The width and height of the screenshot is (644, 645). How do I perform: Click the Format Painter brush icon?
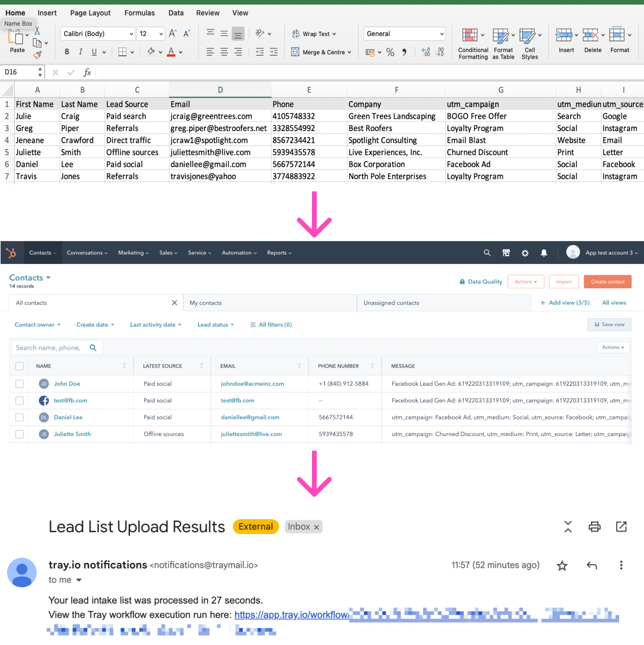click(x=37, y=55)
